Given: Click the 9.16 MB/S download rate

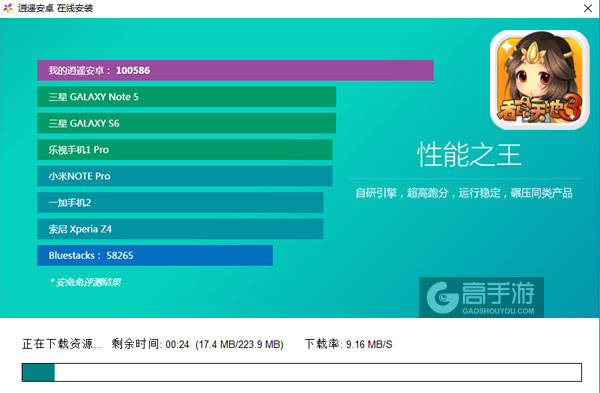Looking at the screenshot, I should 369,344.
